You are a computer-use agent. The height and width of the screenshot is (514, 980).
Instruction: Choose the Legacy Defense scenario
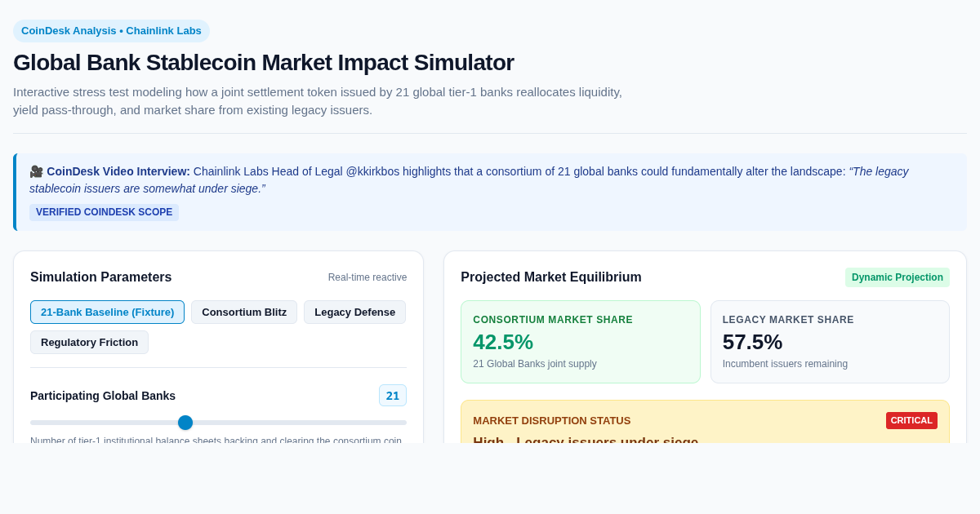354,312
